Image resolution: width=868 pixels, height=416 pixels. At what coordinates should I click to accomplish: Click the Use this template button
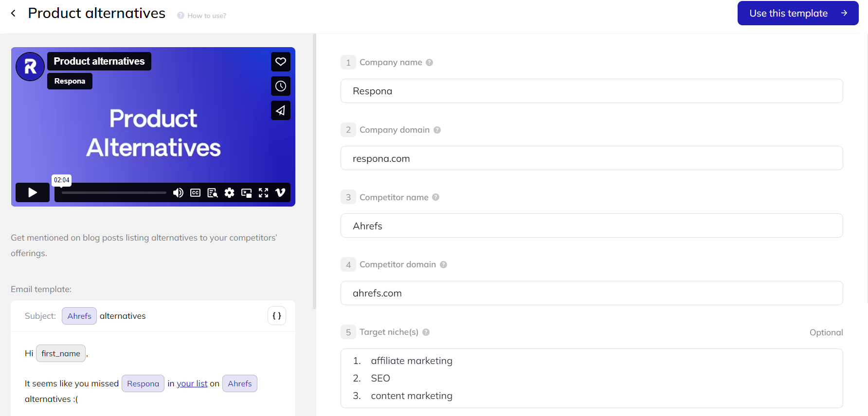tap(798, 13)
